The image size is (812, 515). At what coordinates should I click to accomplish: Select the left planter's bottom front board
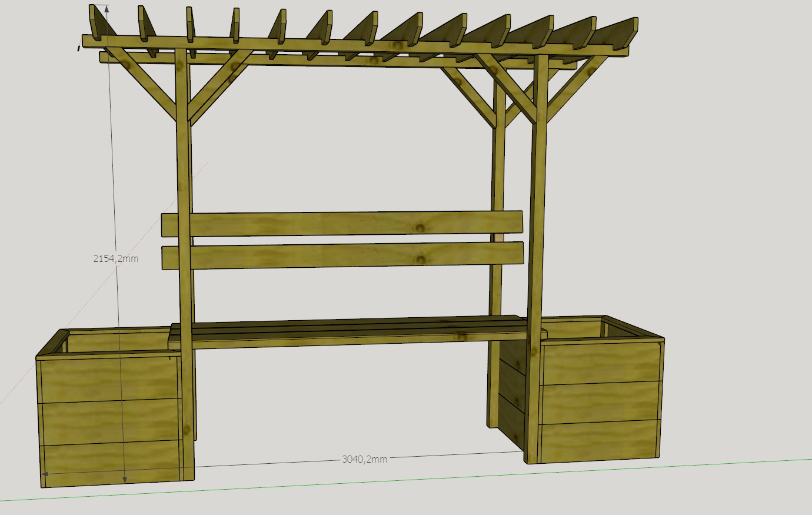pyautogui.click(x=112, y=464)
